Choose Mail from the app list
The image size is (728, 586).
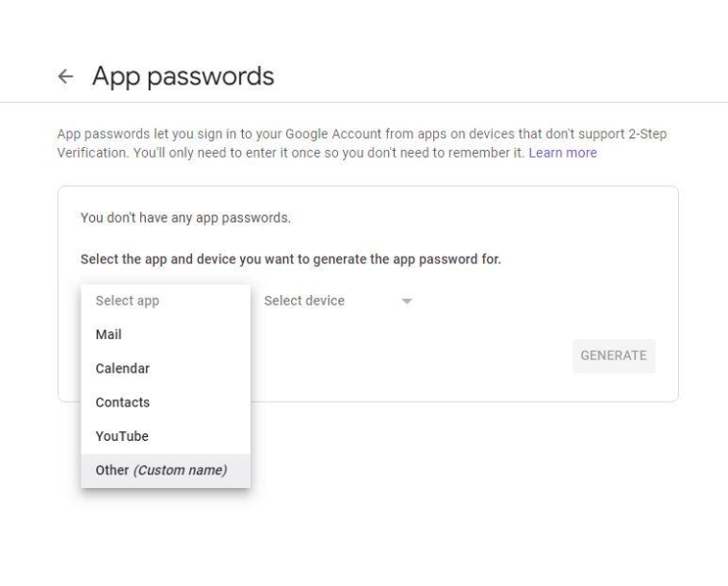[109, 334]
